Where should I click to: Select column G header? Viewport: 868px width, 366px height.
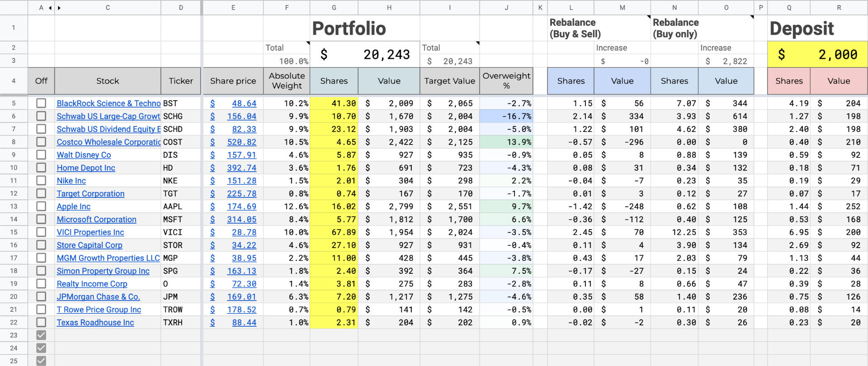click(334, 8)
